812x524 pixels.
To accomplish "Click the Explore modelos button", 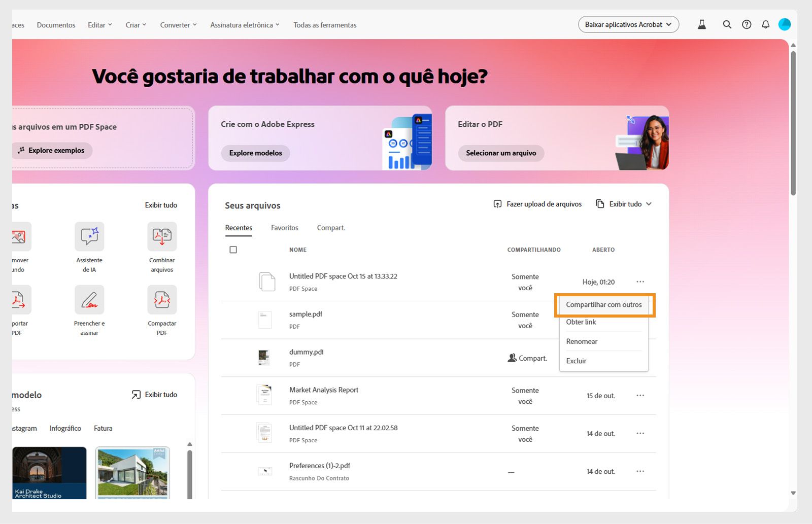I will coord(255,153).
